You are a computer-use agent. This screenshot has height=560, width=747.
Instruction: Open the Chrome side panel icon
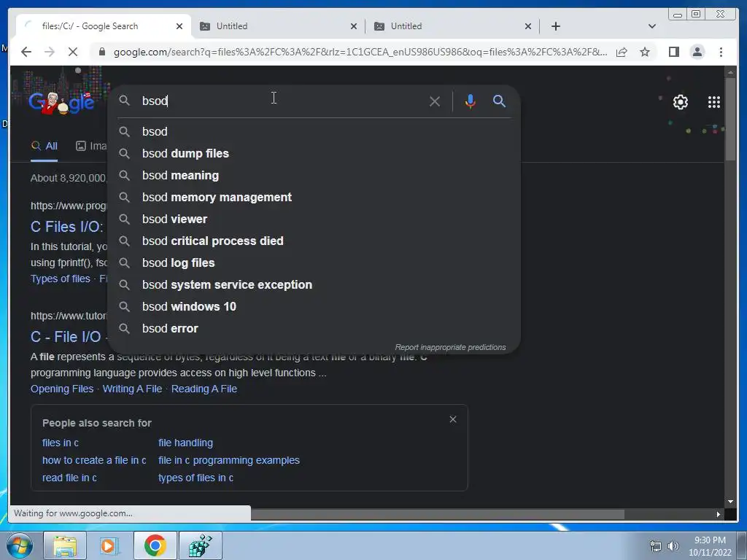pos(673,52)
